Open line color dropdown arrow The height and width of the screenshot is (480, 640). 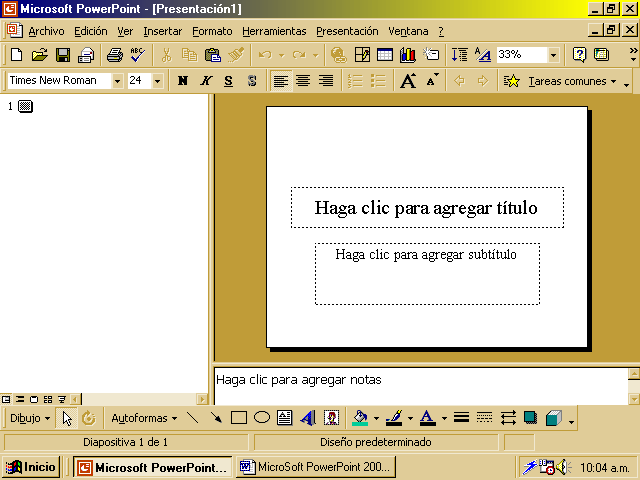coord(410,418)
